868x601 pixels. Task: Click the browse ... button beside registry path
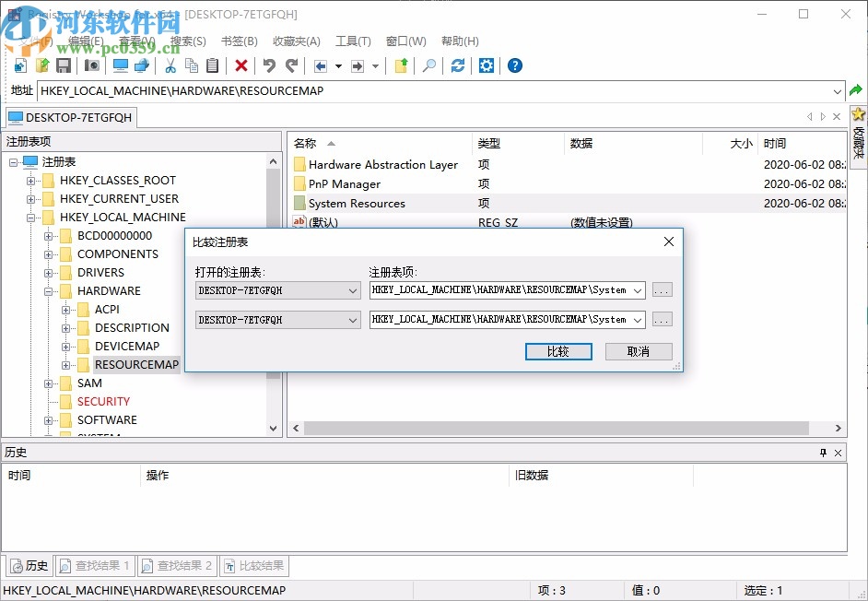point(662,289)
